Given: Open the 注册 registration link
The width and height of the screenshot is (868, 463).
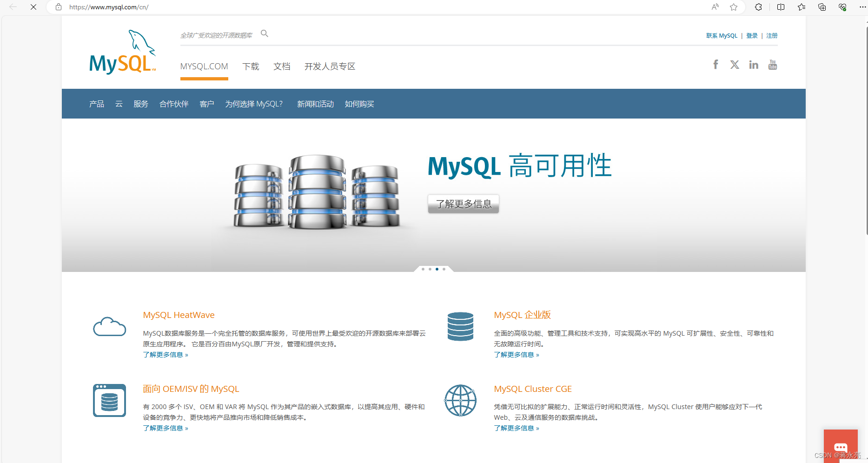Looking at the screenshot, I should pyautogui.click(x=771, y=35).
